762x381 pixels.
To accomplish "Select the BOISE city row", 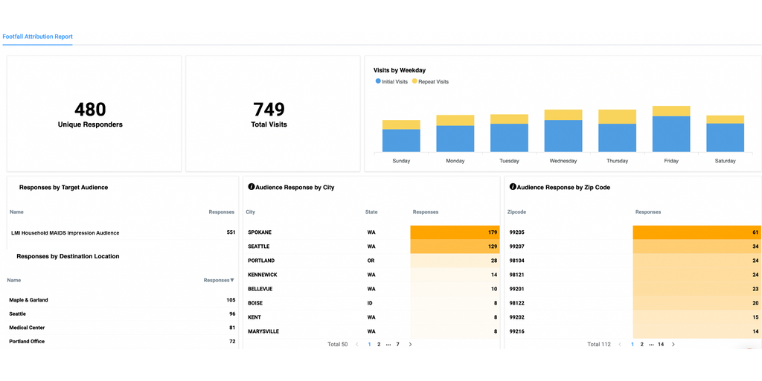I will 372,303.
